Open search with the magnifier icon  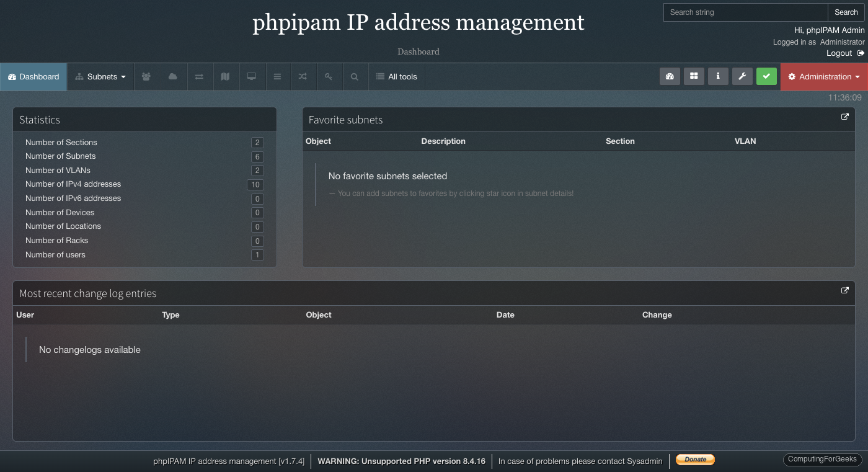tap(354, 76)
